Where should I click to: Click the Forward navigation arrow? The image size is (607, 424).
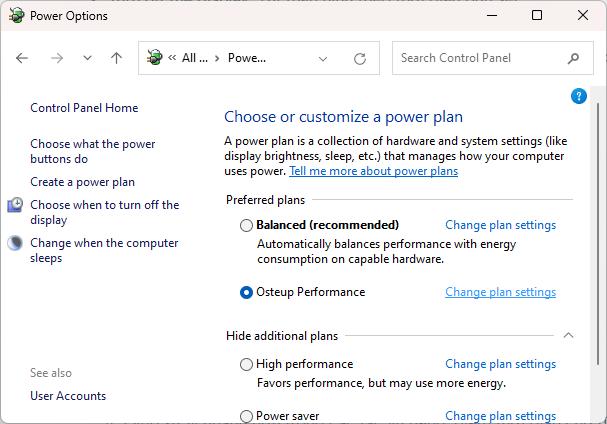pyautogui.click(x=57, y=58)
